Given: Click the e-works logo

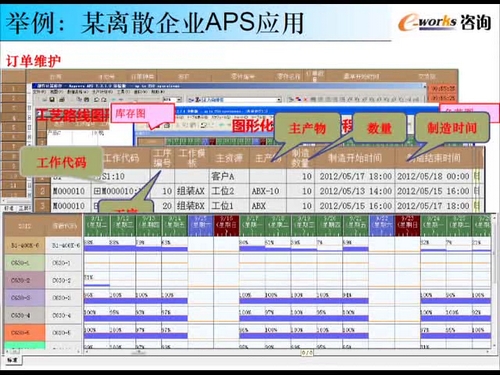Looking at the screenshot, I should pyautogui.click(x=445, y=23).
